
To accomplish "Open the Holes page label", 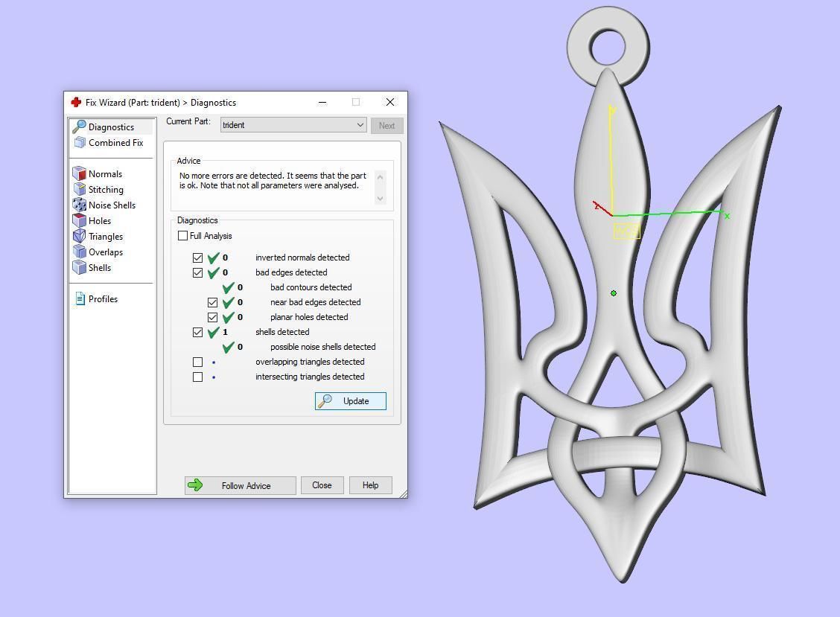I will 100,220.
